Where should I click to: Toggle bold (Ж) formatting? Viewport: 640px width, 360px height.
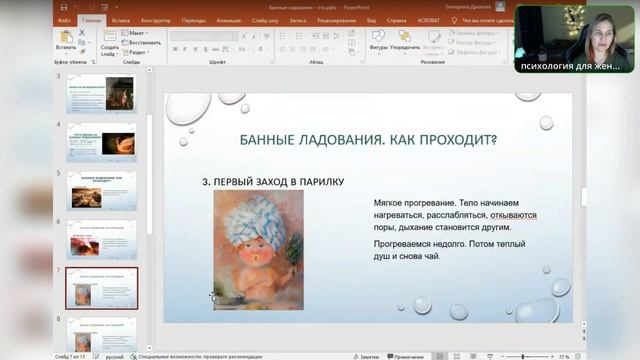(x=175, y=49)
